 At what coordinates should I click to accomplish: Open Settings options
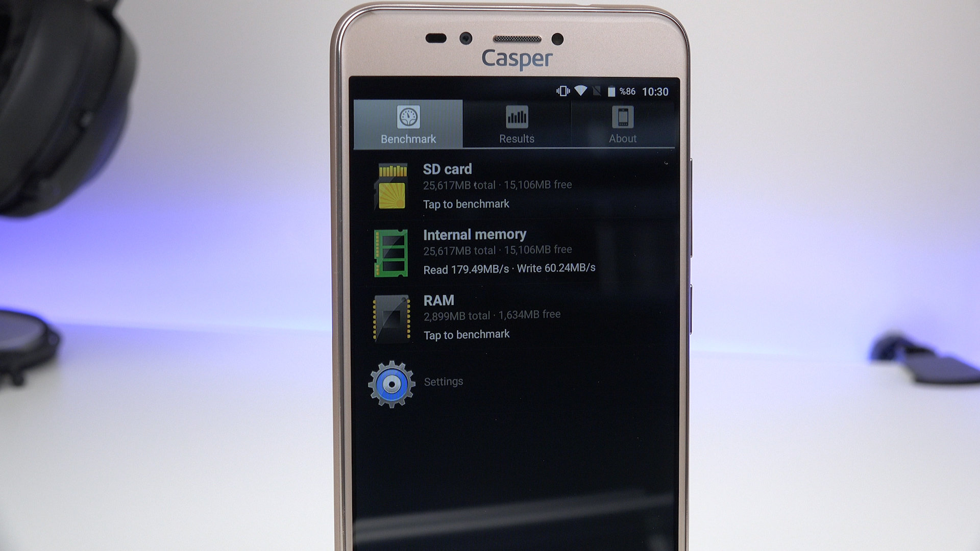[x=444, y=381]
